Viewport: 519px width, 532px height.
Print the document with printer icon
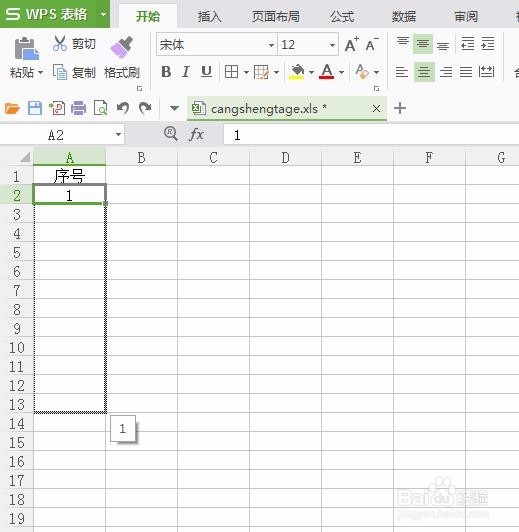tap(79, 108)
